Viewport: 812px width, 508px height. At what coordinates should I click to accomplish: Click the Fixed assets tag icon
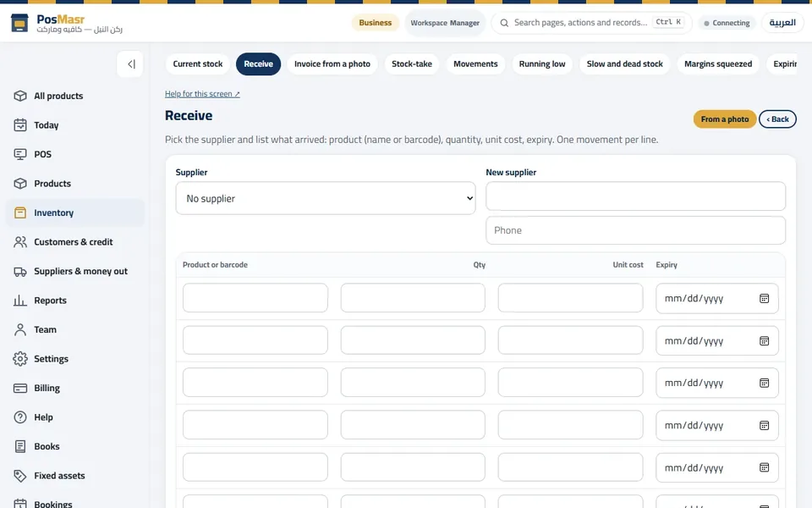[x=20, y=475]
